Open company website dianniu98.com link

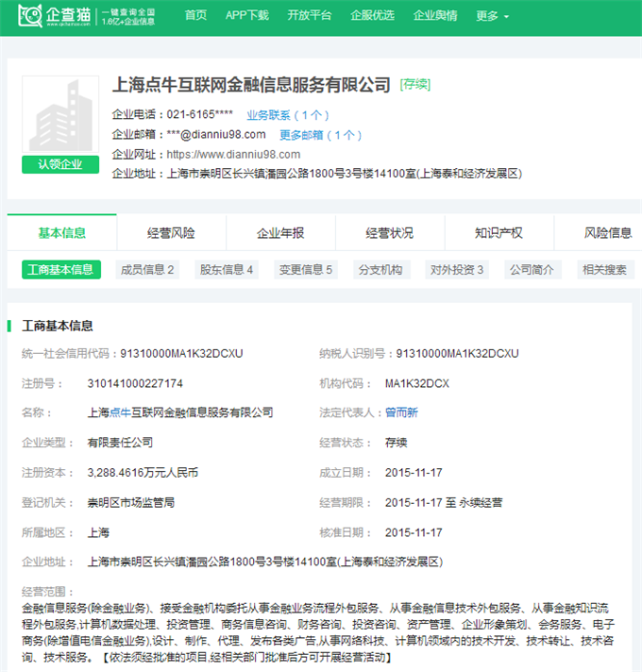(x=233, y=155)
